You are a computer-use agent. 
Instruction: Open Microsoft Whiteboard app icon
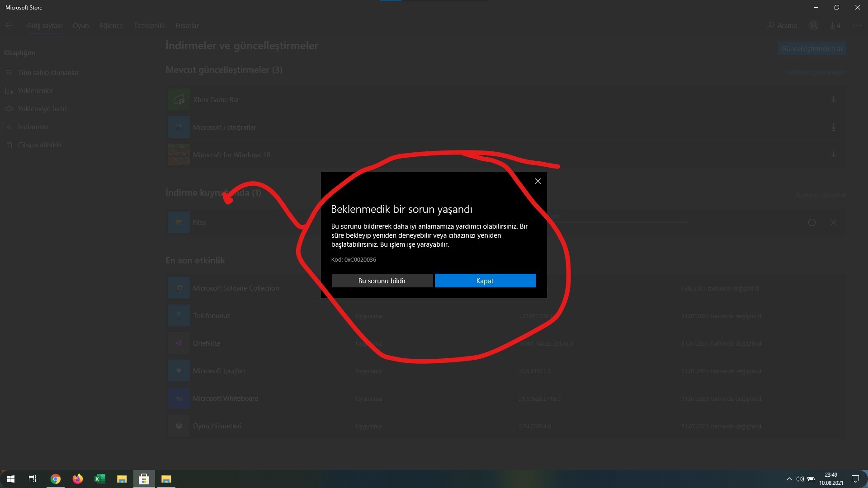tap(179, 399)
